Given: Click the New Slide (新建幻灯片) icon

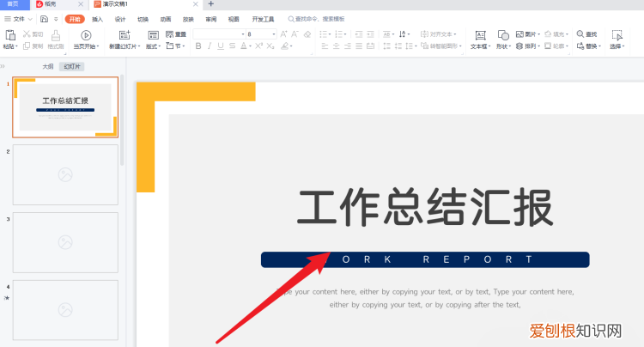Looking at the screenshot, I should (x=124, y=35).
